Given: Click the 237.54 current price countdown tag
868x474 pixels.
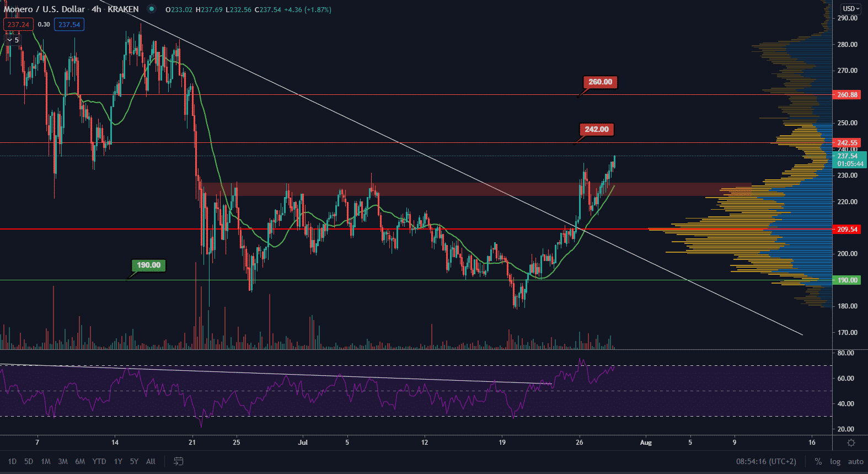Looking at the screenshot, I should point(849,160).
